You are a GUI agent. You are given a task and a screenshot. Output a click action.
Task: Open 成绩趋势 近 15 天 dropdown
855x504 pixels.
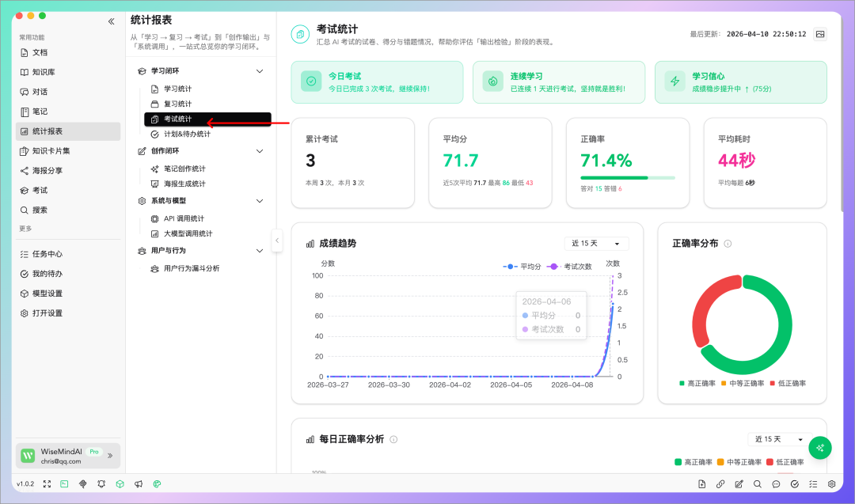click(597, 244)
